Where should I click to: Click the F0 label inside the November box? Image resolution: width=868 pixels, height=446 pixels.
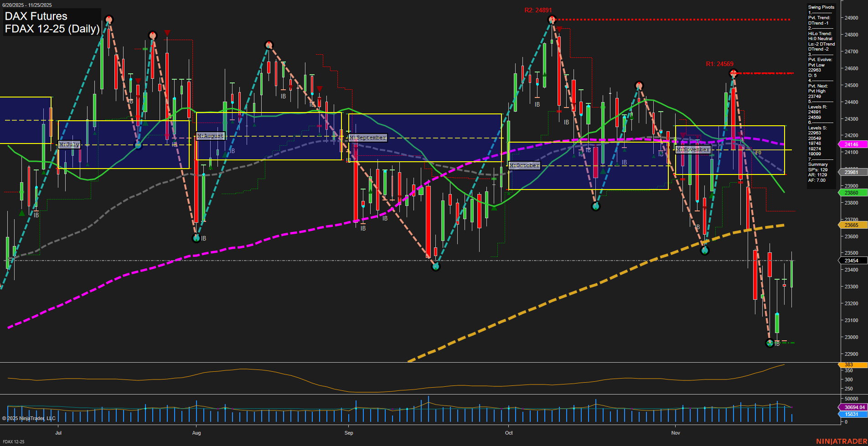click(758, 153)
